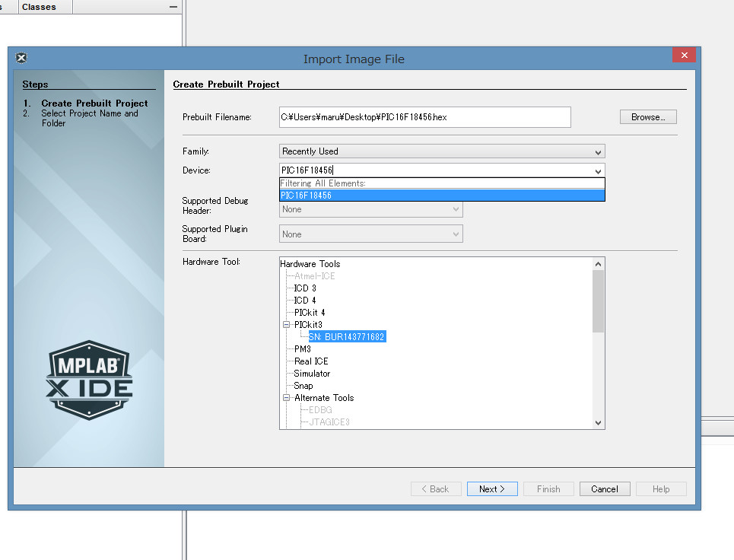Cancel the Import Image File dialog

click(x=605, y=488)
